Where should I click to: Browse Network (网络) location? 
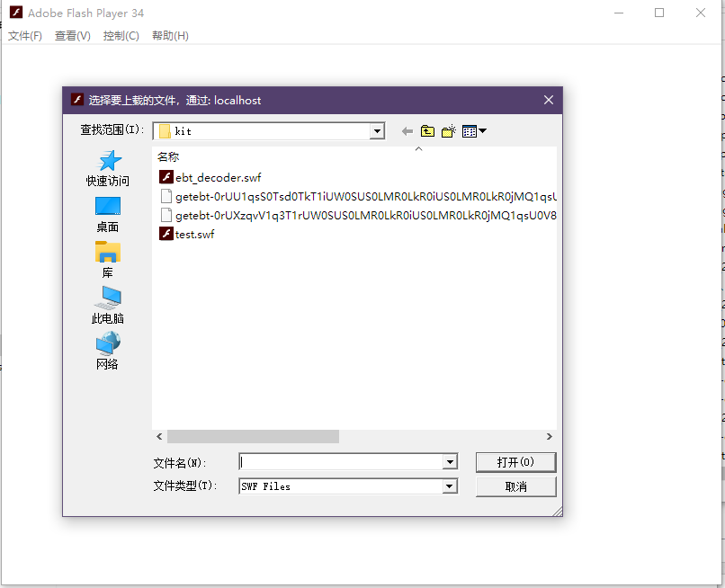point(108,351)
